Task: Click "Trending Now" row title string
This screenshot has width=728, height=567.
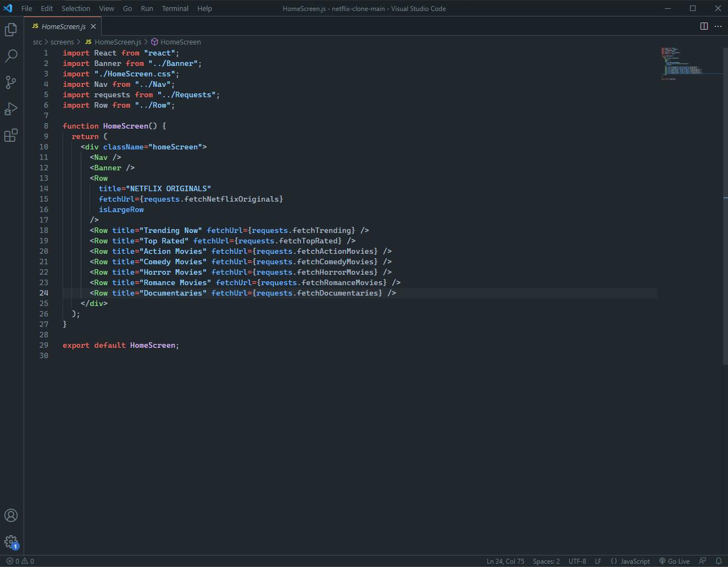Action: [x=170, y=230]
